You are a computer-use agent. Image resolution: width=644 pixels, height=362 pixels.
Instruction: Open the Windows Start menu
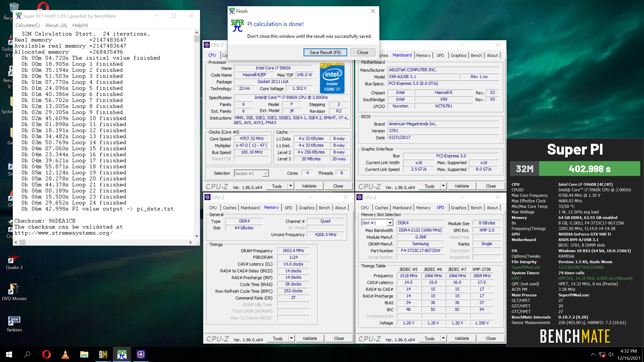9,354
